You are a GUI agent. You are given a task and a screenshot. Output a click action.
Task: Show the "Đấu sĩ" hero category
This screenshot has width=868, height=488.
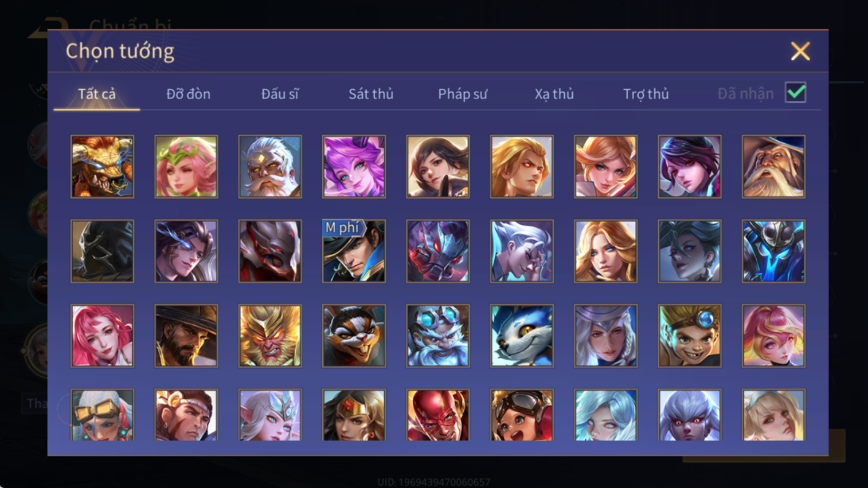point(280,94)
